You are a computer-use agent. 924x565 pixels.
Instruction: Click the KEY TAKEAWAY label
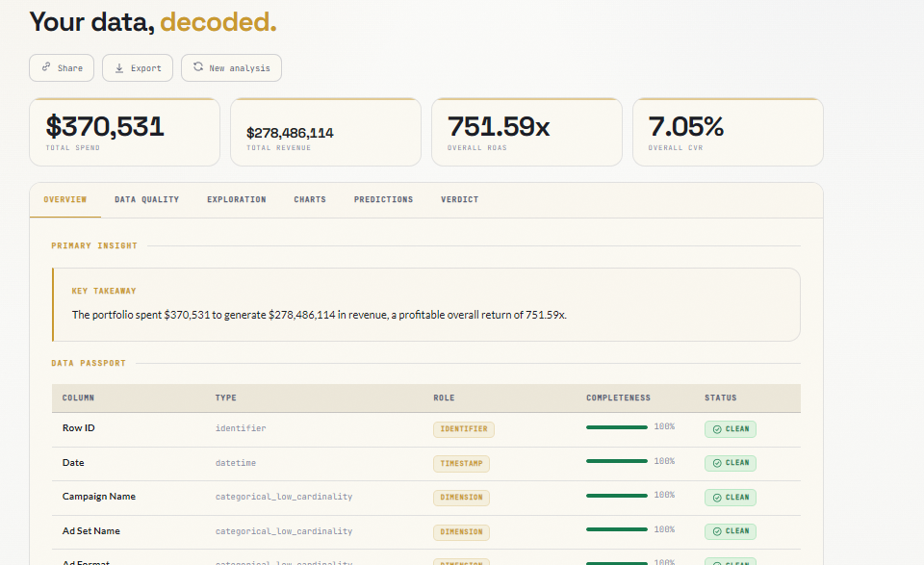coord(104,291)
